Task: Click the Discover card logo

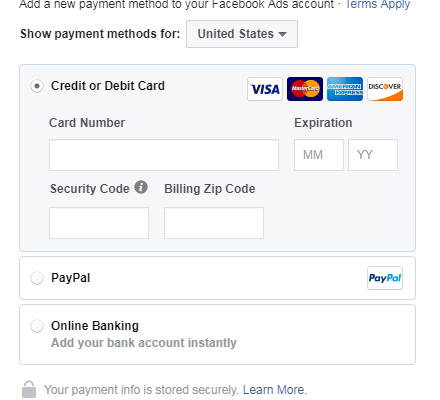Action: tap(385, 89)
